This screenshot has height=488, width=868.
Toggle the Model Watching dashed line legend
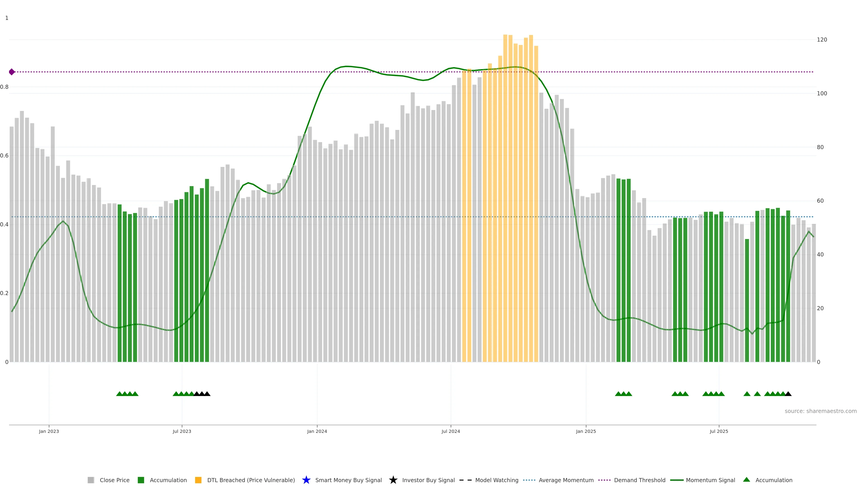465,480
